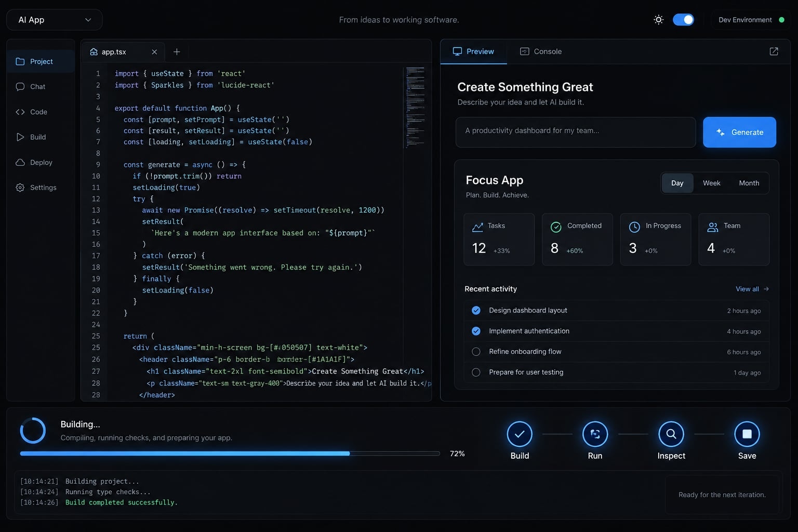Switch to the Preview tab
798x532 pixels.
coord(473,51)
